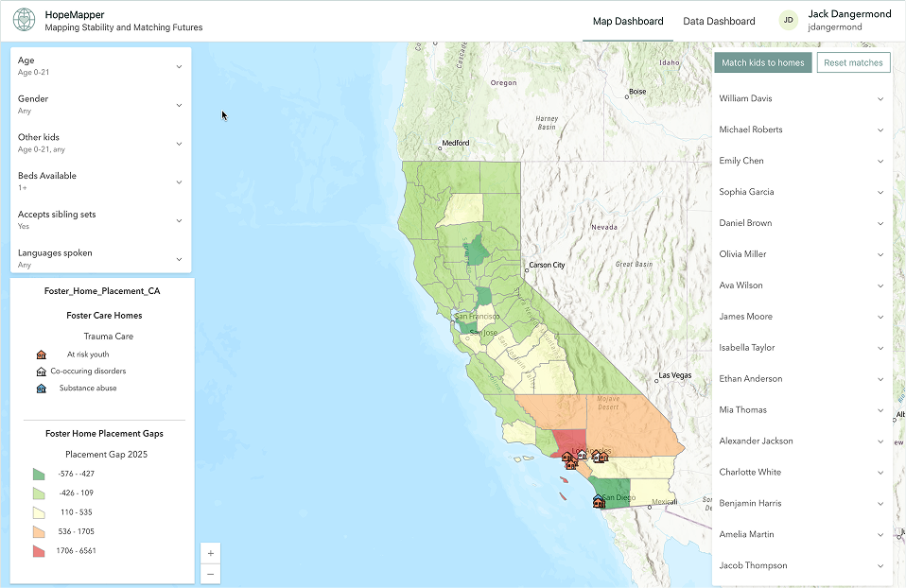The height and width of the screenshot is (588, 906).
Task: Click the orange At risk youth legend icon
Action: click(41, 355)
